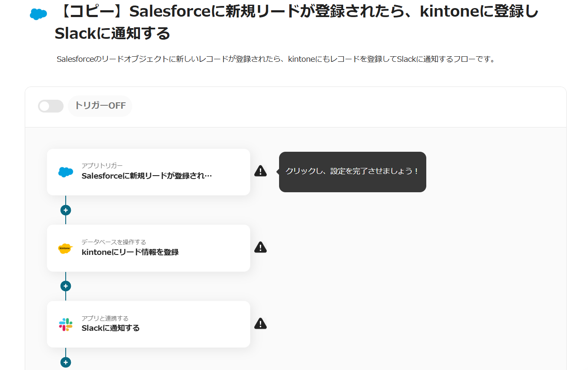Click the warning icon next to the Salesforce step
This screenshot has height=370, width=588.
tap(260, 171)
